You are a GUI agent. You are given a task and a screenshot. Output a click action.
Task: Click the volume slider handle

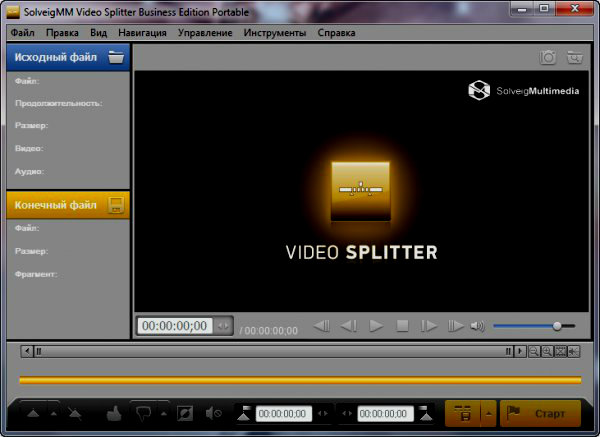(x=557, y=326)
